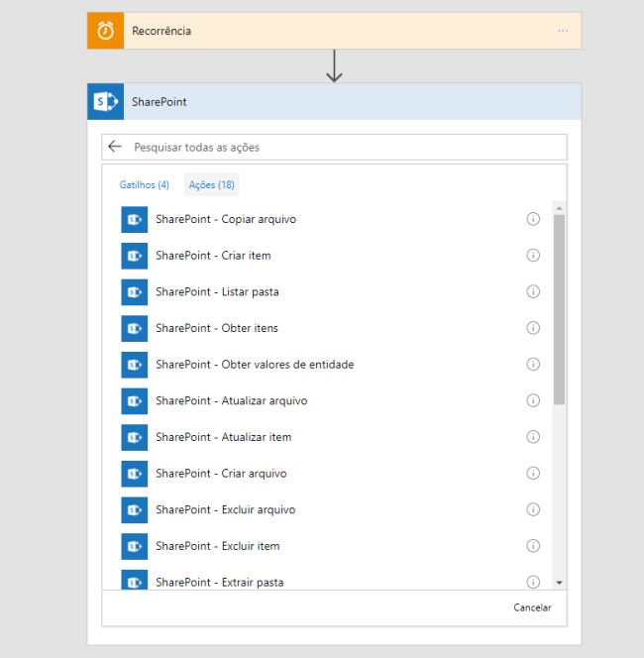Cancel the action selection with Cancelar
The image size is (644, 658).
[532, 607]
